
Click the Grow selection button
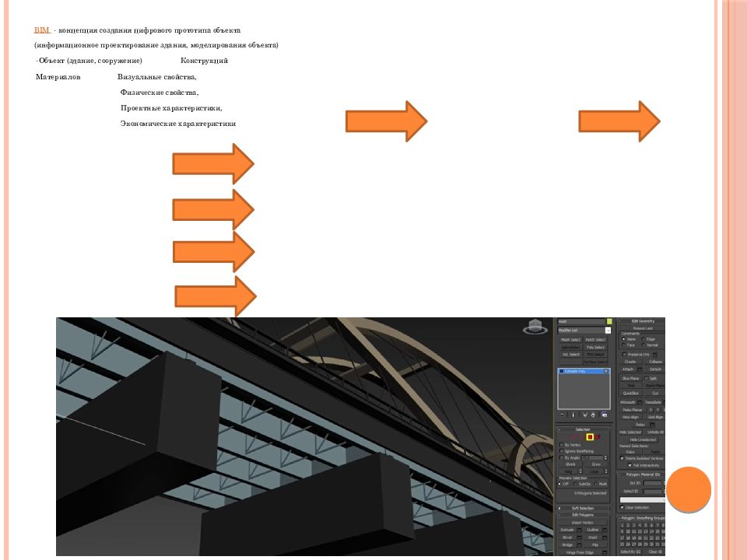coord(597,464)
